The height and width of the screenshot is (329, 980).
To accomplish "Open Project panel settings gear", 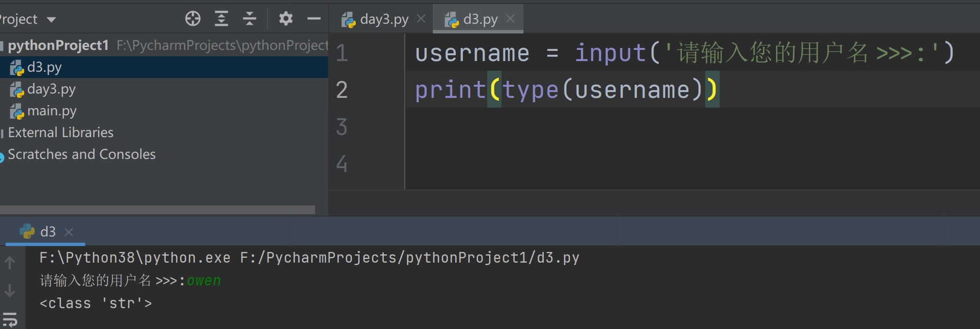I will pos(286,19).
